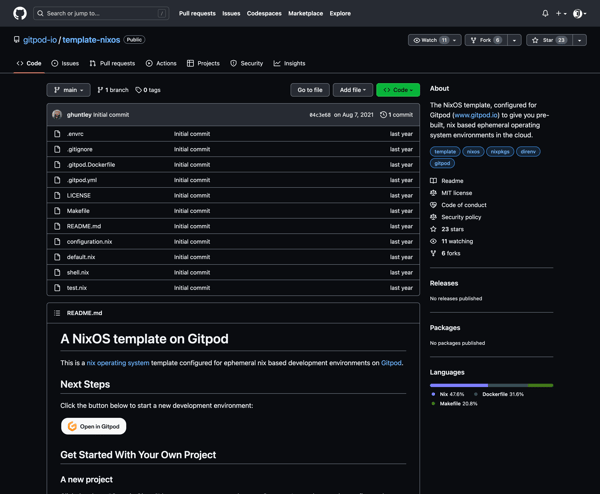This screenshot has width=600, height=494.
Task: Switch to the repository Issues tab
Action: tap(65, 64)
